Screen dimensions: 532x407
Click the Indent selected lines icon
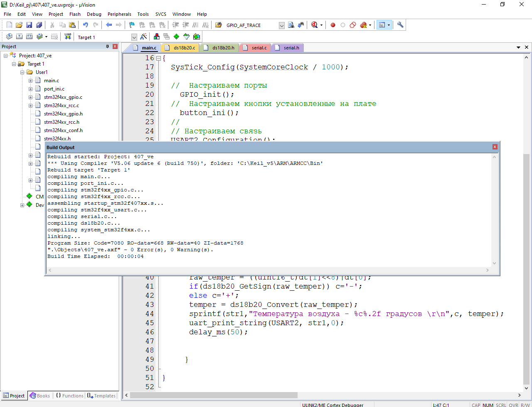click(175, 25)
